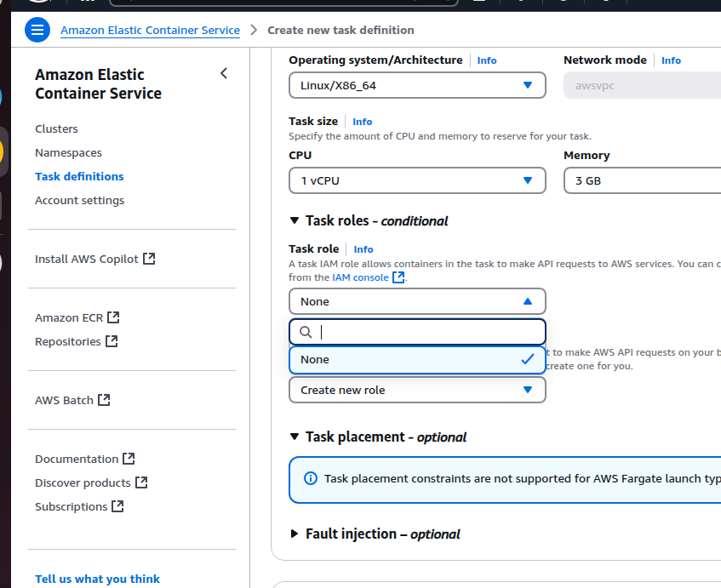Viewport: 721px width, 588px height.
Task: Collapse the ECS side navigation panel
Action: (x=224, y=73)
